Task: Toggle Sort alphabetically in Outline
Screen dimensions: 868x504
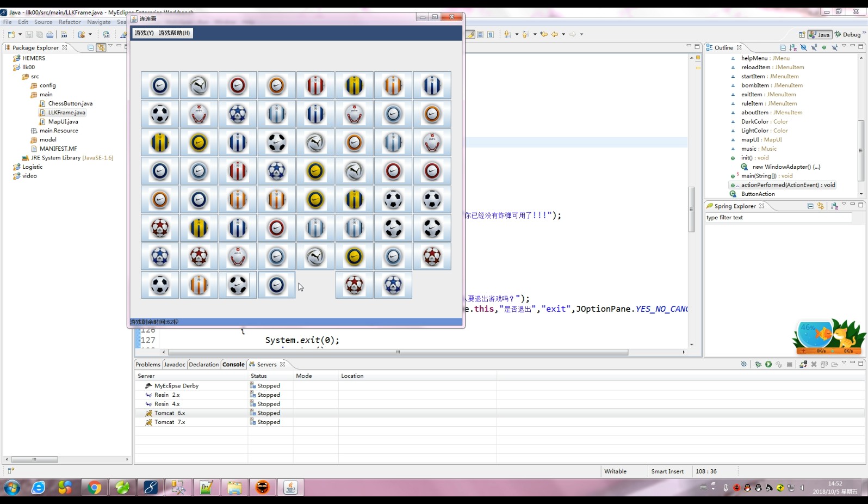Action: tap(793, 48)
